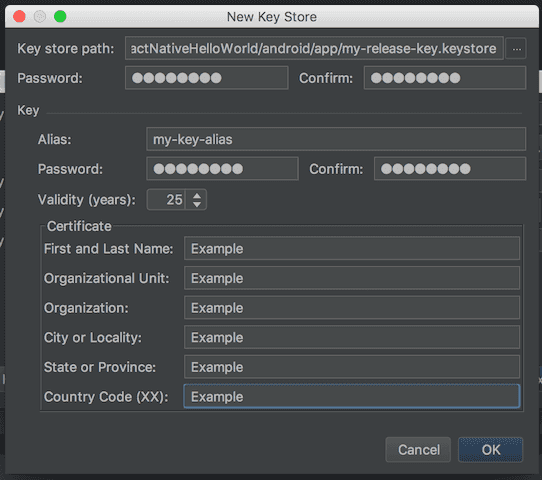The width and height of the screenshot is (542, 480).
Task: Click the Key store path field
Action: pyautogui.click(x=314, y=48)
